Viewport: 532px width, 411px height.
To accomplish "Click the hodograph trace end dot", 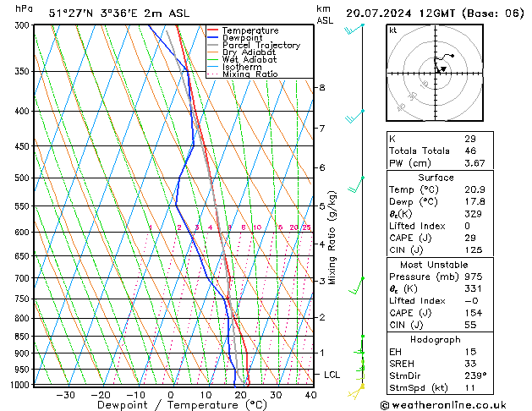I will (x=452, y=56).
